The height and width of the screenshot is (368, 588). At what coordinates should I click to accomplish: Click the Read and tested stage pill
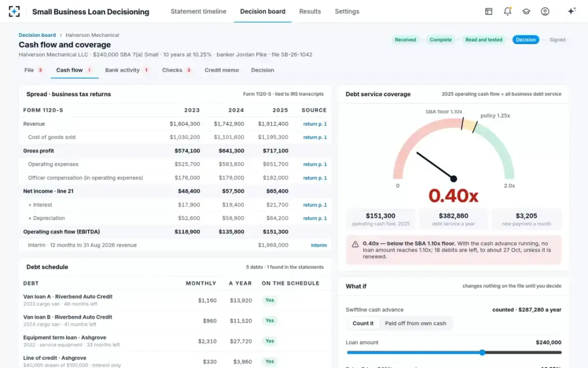(x=484, y=40)
